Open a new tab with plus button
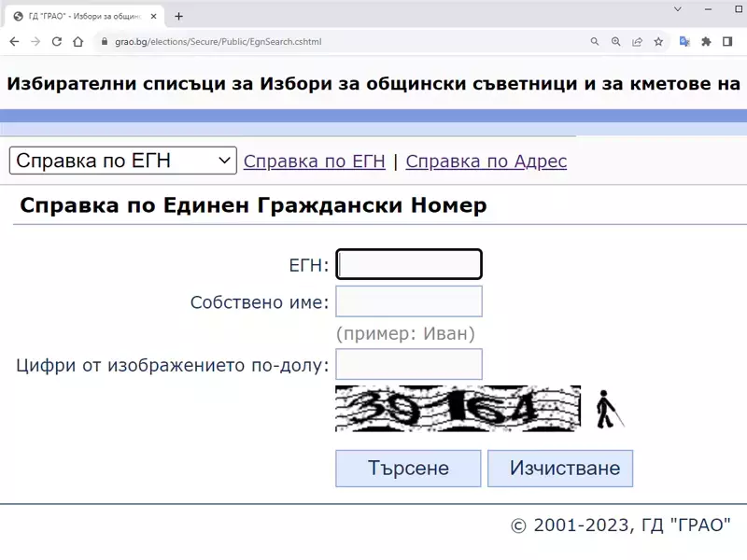 coord(177,15)
